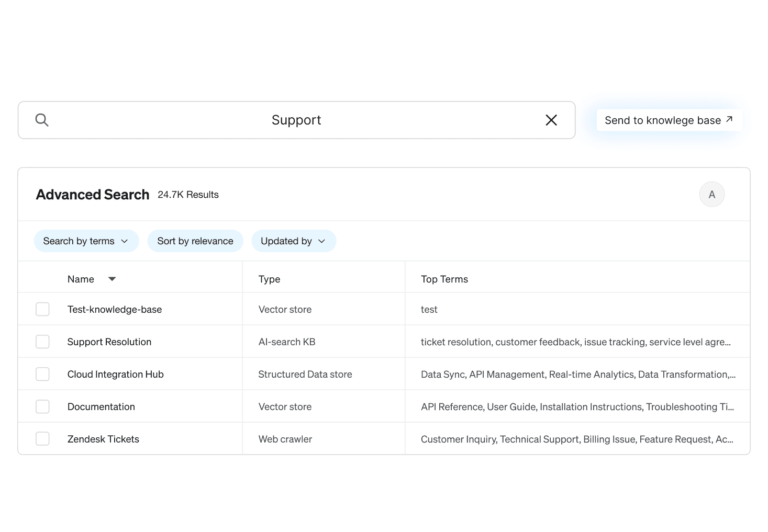Click the Advanced Search heading
Screen dimensions: 768x532
(x=93, y=195)
